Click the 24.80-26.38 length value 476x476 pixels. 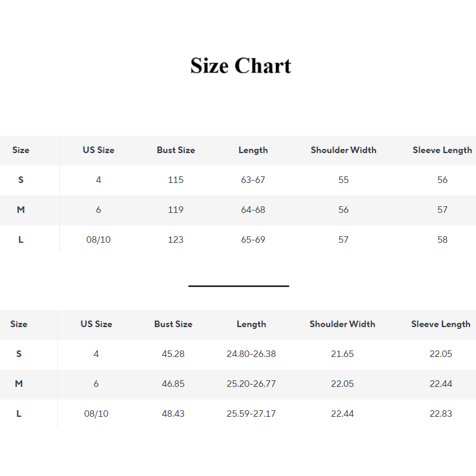(251, 354)
